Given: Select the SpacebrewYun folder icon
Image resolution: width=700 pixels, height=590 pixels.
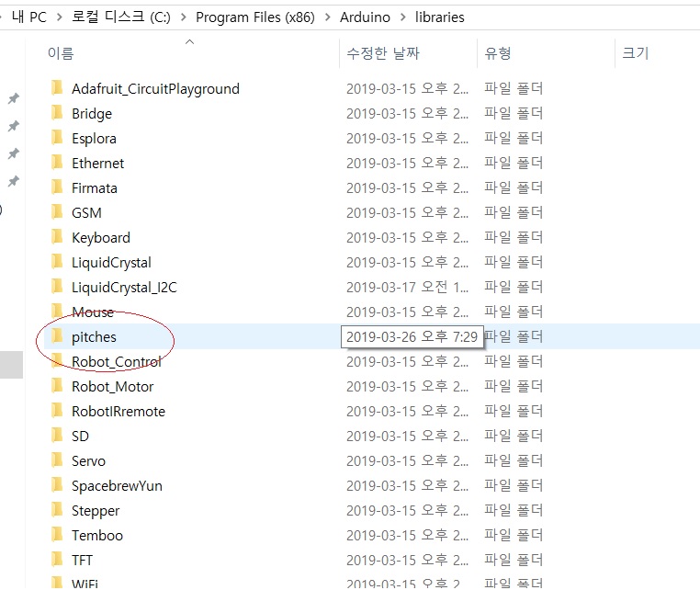Looking at the screenshot, I should (x=57, y=484).
